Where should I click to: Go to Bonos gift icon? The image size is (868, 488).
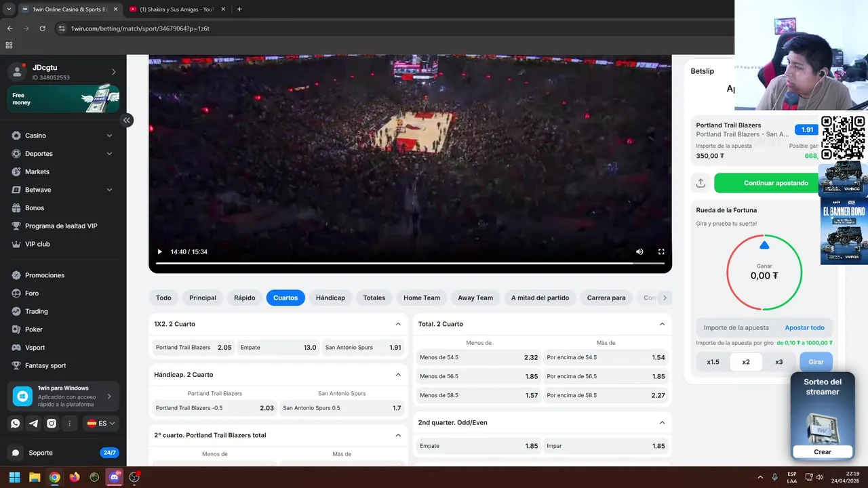tap(16, 208)
